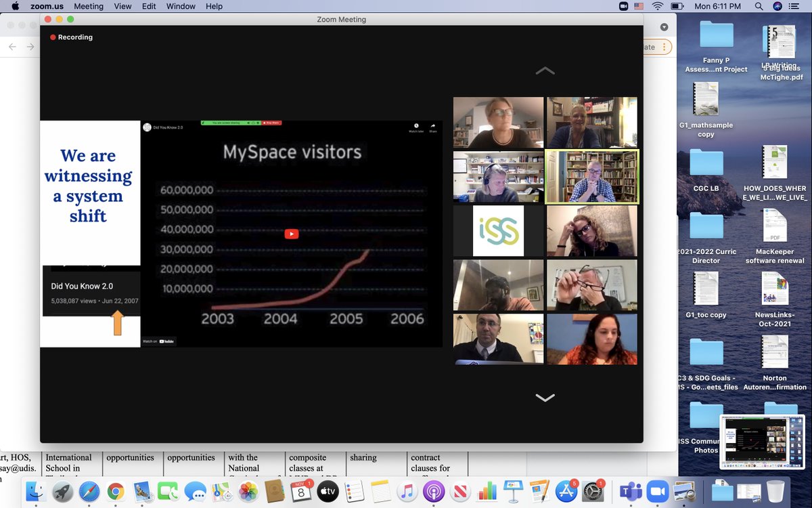
Task: Open Calendar from the Dock
Action: tap(301, 490)
